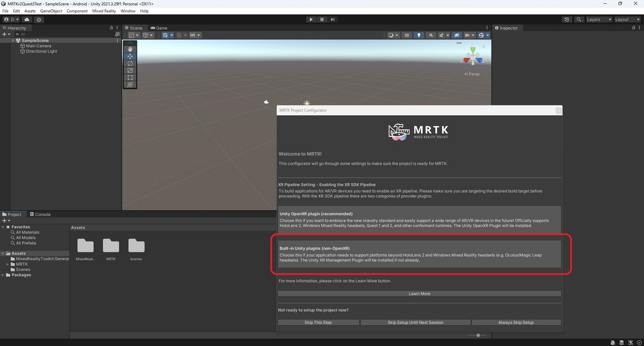
Task: Expand Packages in Project tree
Action: point(4,275)
